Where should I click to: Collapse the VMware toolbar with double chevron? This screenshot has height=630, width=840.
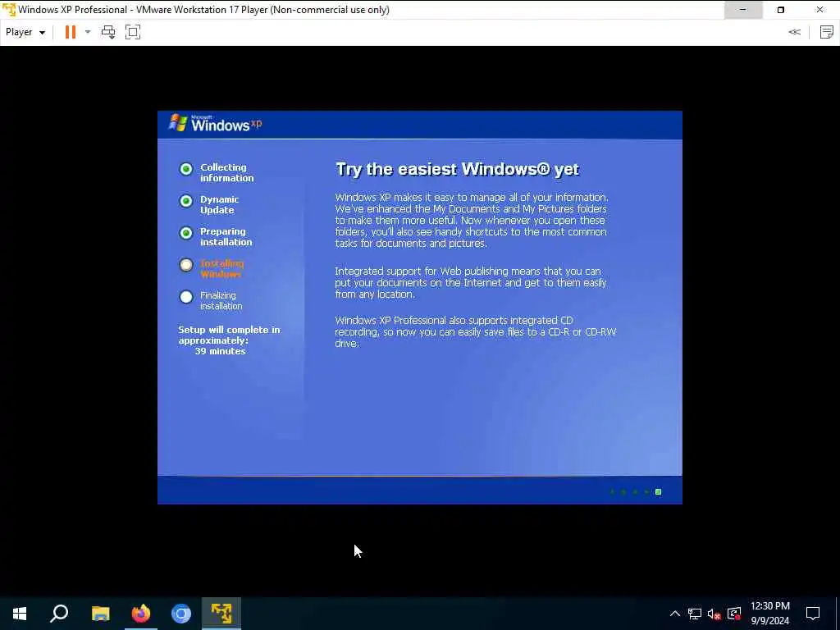(794, 32)
